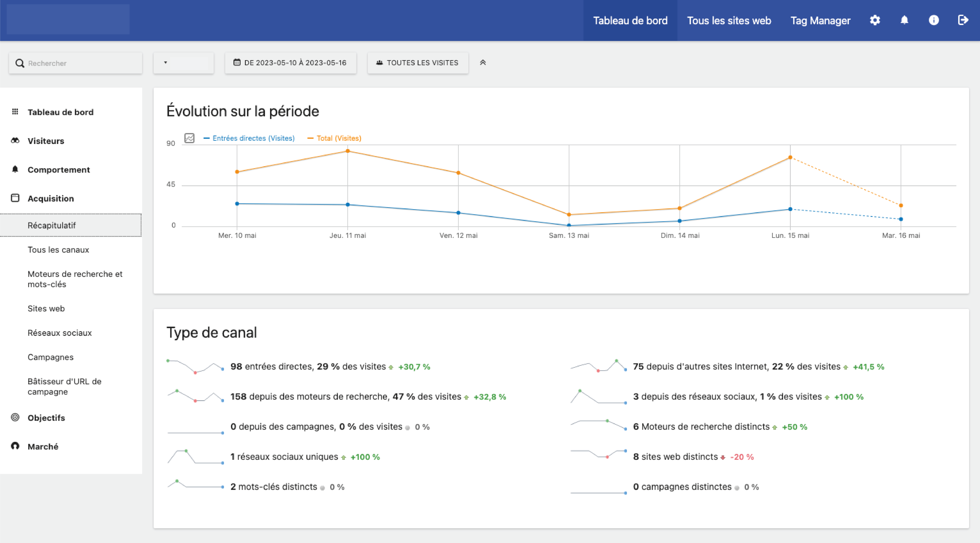Click the orange Total point on Jeu. 11 mai
980x543 pixels.
coord(347,151)
